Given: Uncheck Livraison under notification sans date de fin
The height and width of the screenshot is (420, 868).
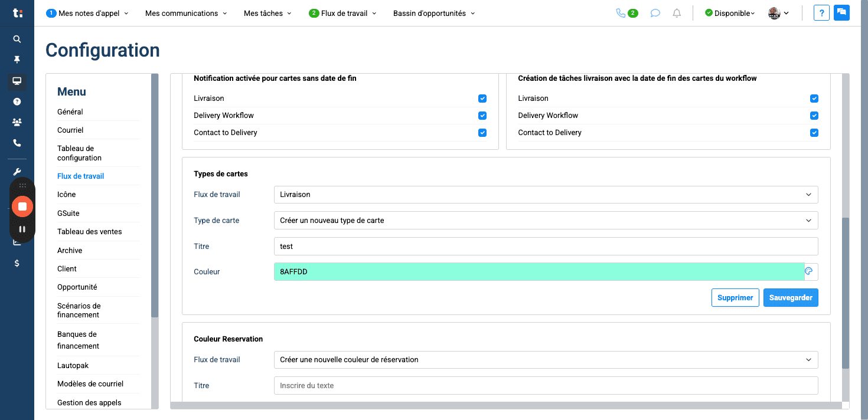Looking at the screenshot, I should tap(482, 99).
